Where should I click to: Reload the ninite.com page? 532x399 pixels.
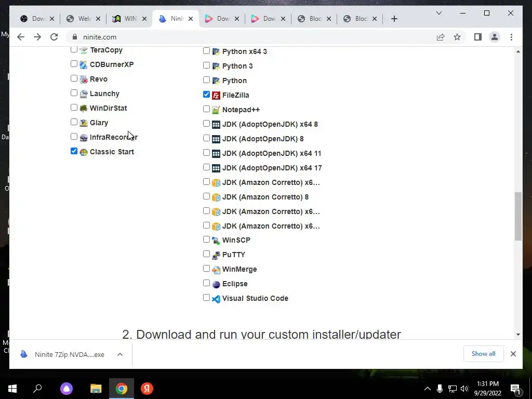coord(54,37)
